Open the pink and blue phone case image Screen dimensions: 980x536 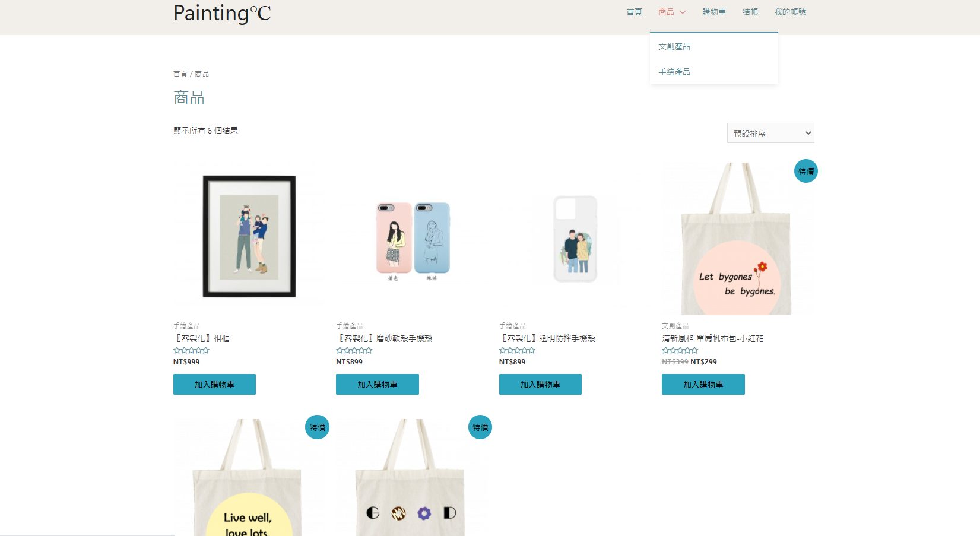413,237
